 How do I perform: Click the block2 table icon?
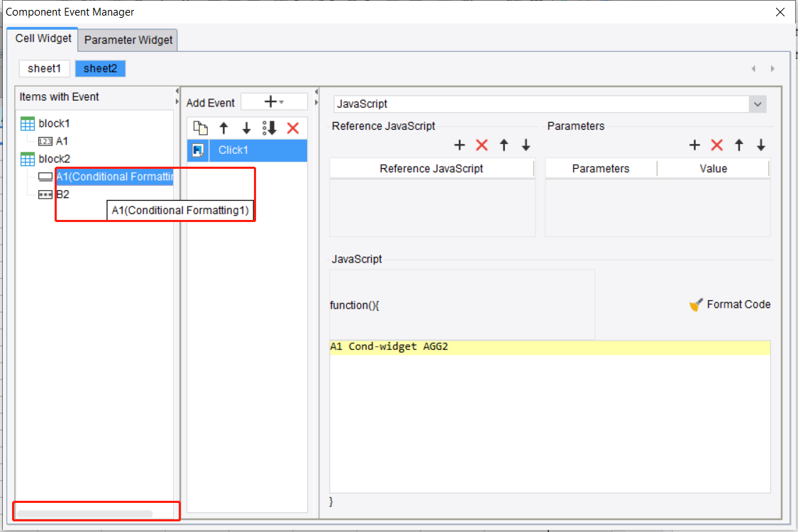click(28, 160)
